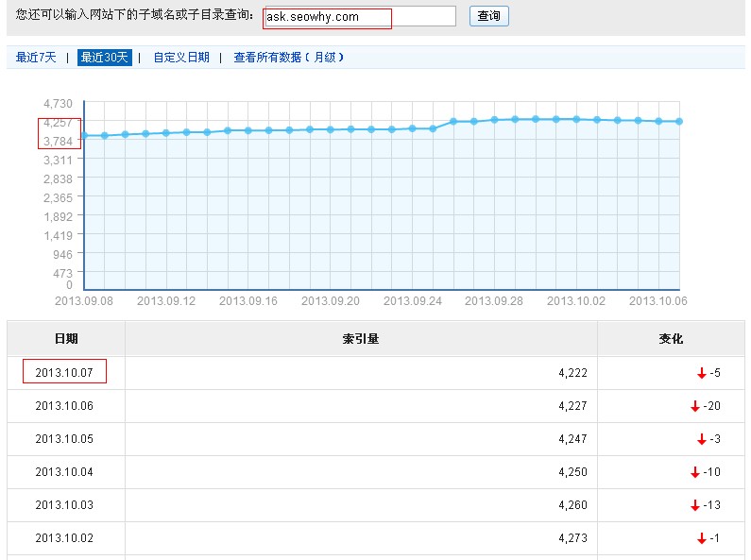
Task: Click the red down arrow in 2013.10.06 row
Action: (695, 407)
